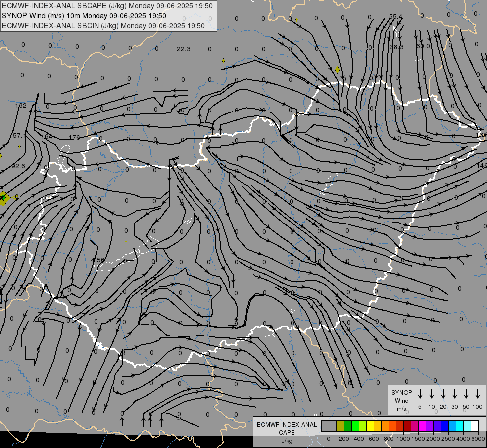The height and width of the screenshot is (448, 487).
Task: Select the olive swatch in CAPE color scale
Action: point(340,426)
